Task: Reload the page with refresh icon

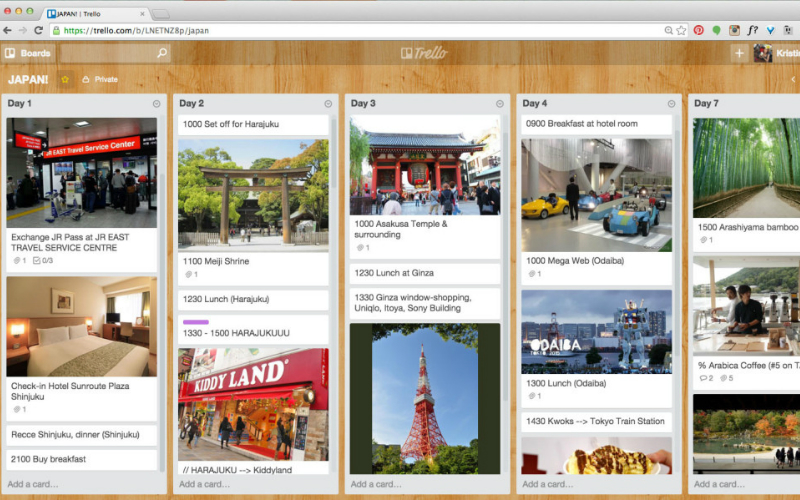Action: click(x=38, y=31)
